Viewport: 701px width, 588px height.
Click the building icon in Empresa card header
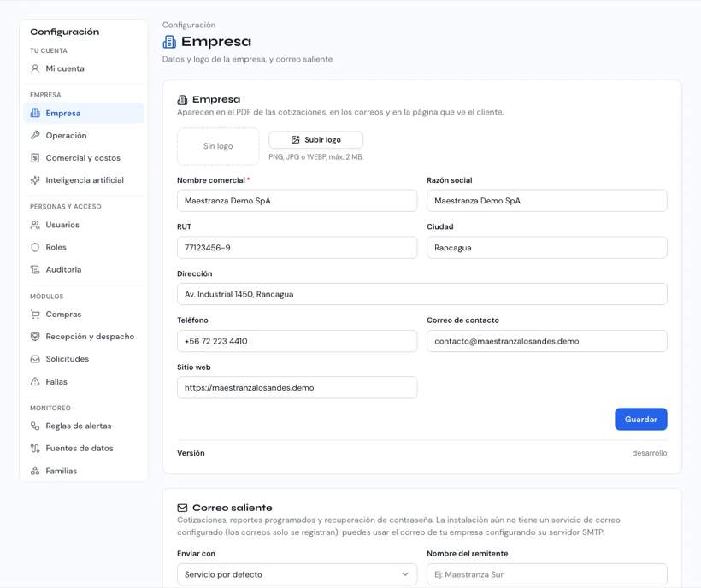[182, 100]
